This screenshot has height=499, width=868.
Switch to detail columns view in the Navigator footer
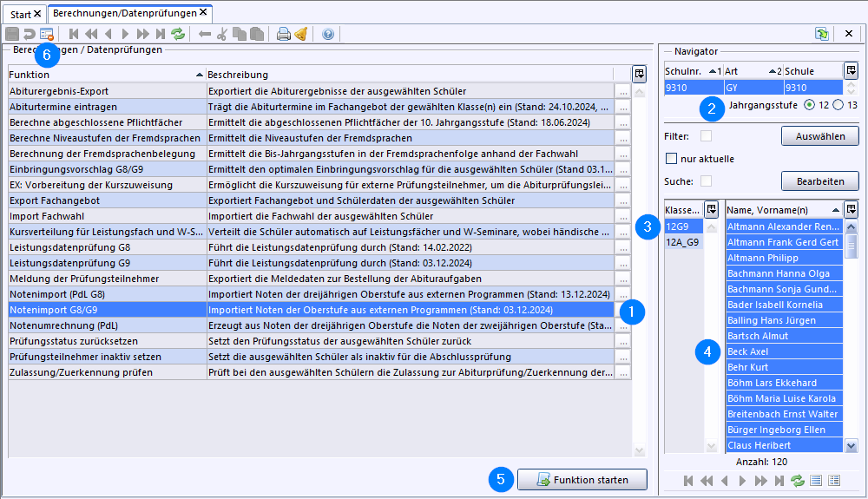pyautogui.click(x=834, y=481)
